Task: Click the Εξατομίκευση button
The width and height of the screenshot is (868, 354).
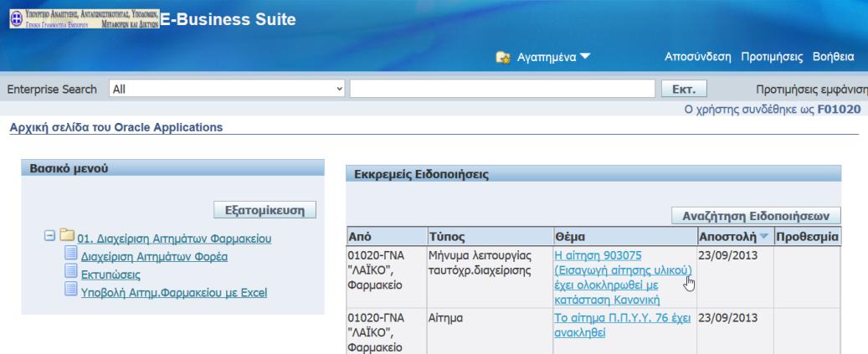Action: (x=265, y=209)
